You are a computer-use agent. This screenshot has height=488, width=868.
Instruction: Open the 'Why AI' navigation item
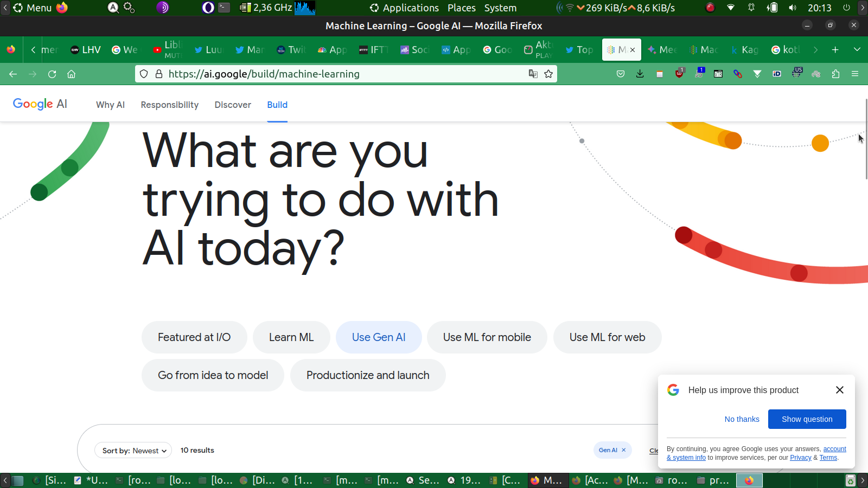(110, 105)
